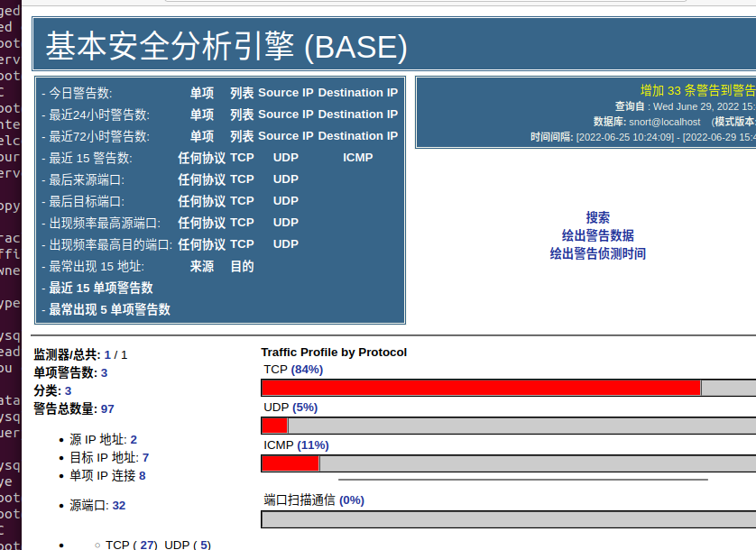
Task: Open 最近 15 单项警告数 link
Action: coord(101,288)
